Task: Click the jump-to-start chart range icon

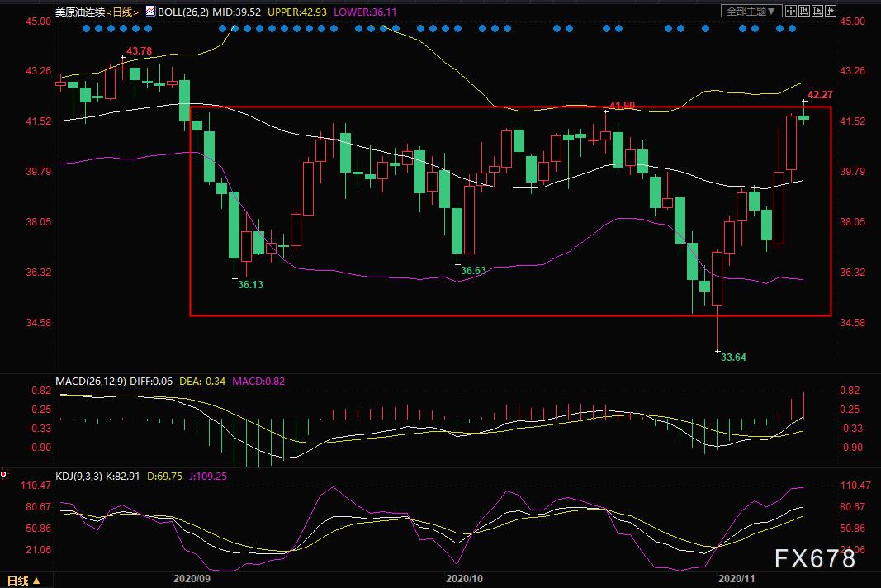Action: [805, 12]
